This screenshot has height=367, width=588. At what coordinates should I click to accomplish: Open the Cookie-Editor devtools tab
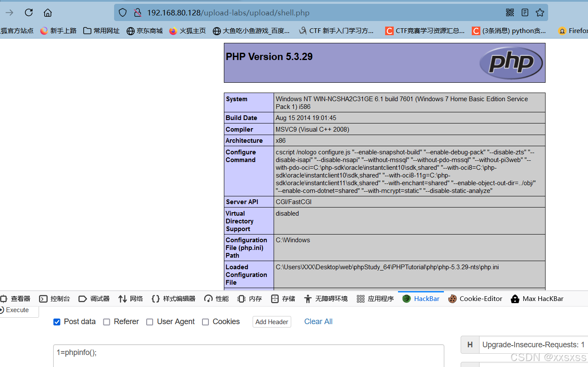click(475, 299)
